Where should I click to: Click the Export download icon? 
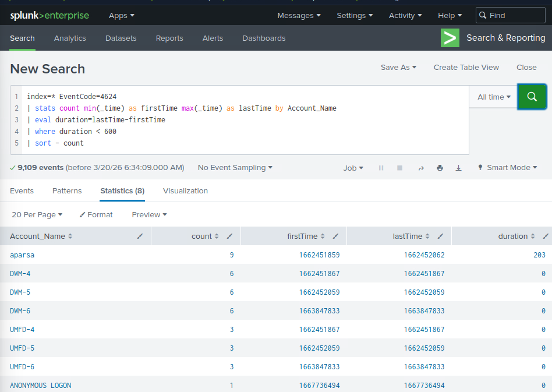click(458, 168)
